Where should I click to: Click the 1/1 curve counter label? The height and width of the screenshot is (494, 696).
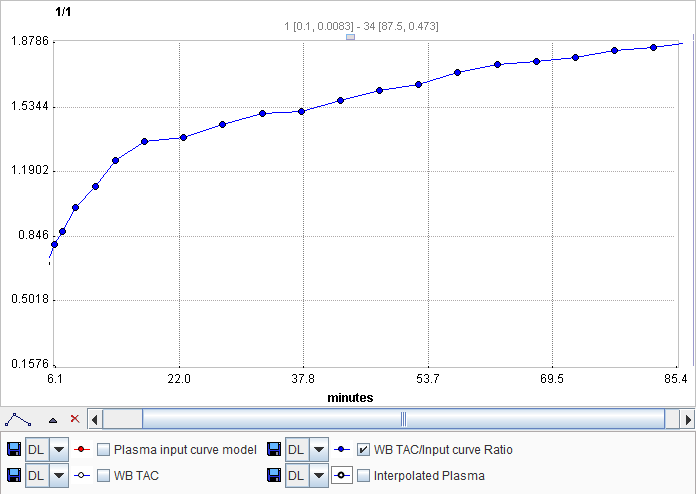(x=63, y=12)
